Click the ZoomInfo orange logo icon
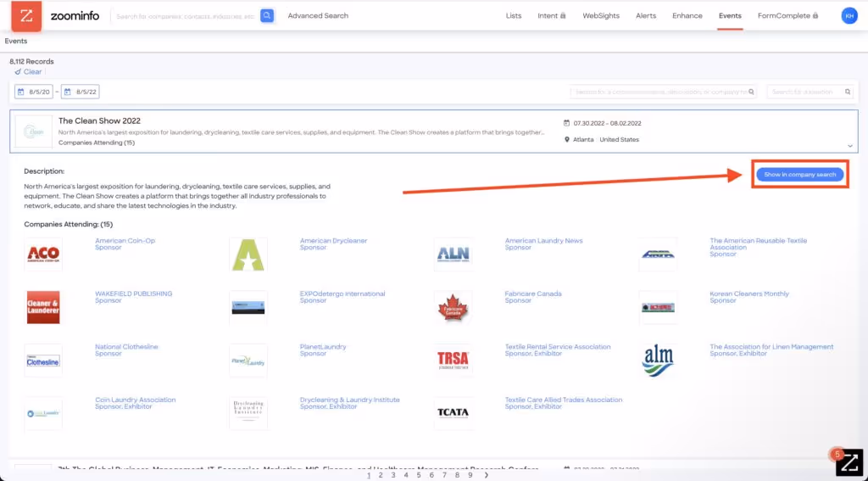 point(26,15)
